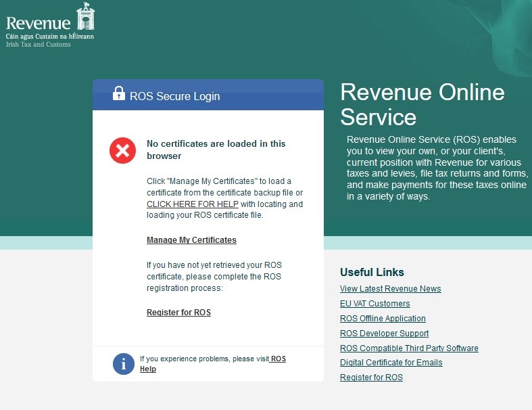The height and width of the screenshot is (410, 532).
Task: Click the padlock icon beside ROS Secure Login
Action: pos(119,93)
